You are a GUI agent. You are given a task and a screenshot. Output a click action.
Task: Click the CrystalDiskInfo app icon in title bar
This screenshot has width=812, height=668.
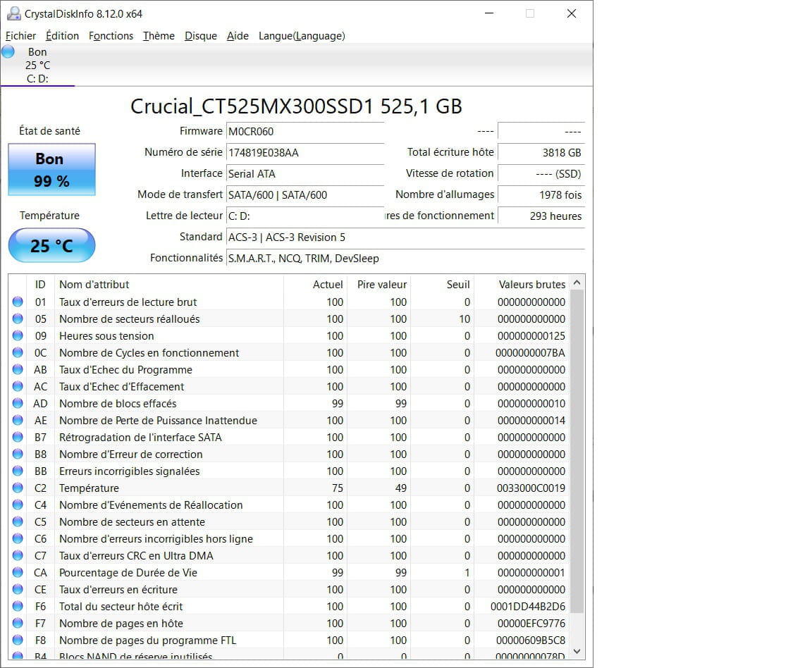[x=13, y=13]
